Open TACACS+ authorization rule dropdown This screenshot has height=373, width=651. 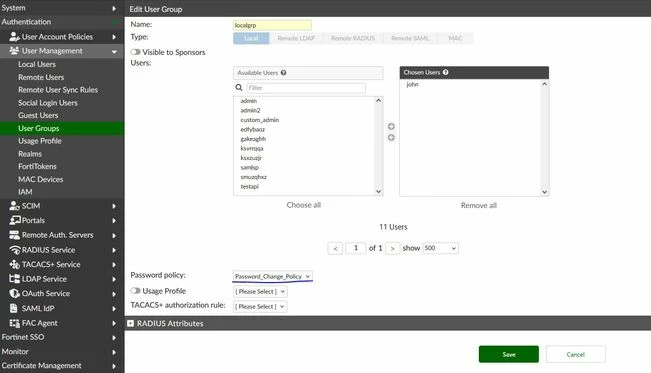pyautogui.click(x=260, y=307)
